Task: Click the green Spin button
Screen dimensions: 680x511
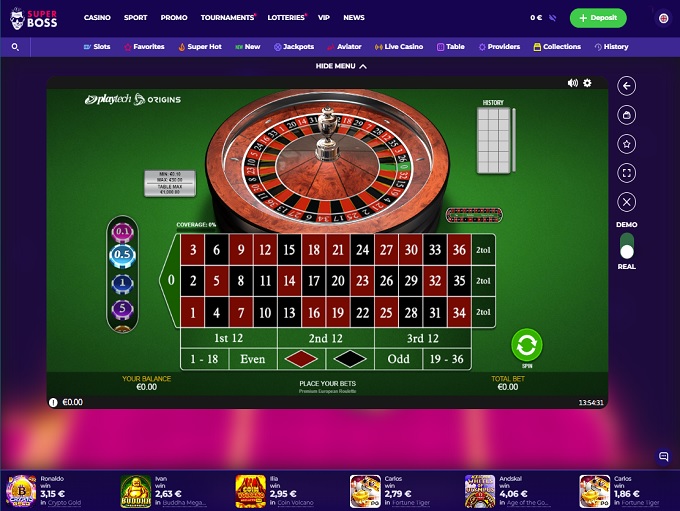Action: 526,345
